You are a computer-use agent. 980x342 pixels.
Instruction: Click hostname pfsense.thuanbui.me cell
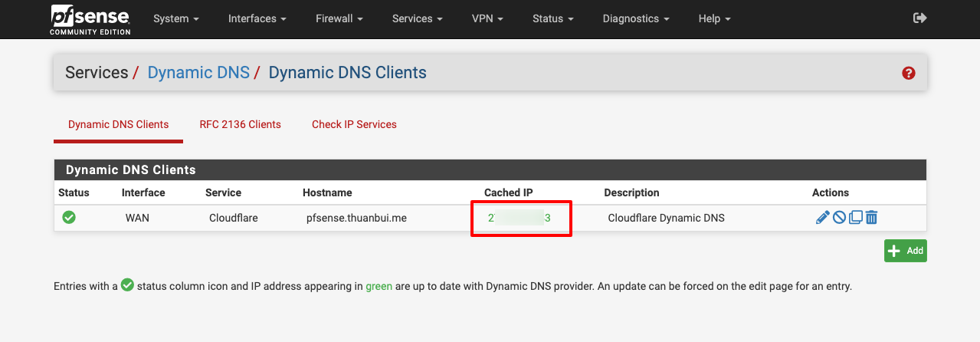[x=356, y=218]
